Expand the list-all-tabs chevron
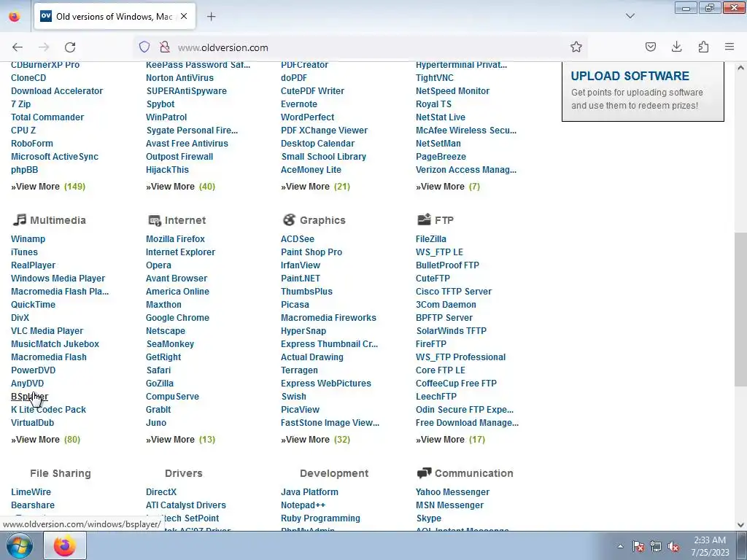This screenshot has width=747, height=560. tap(630, 16)
